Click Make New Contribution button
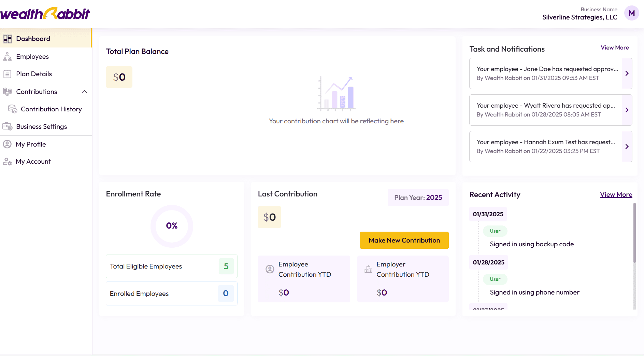This screenshot has height=356, width=644. 404,240
